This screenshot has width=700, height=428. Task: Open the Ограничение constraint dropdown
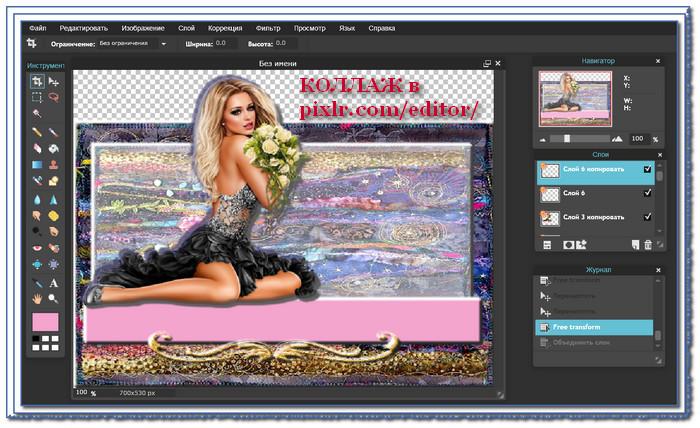pyautogui.click(x=163, y=44)
